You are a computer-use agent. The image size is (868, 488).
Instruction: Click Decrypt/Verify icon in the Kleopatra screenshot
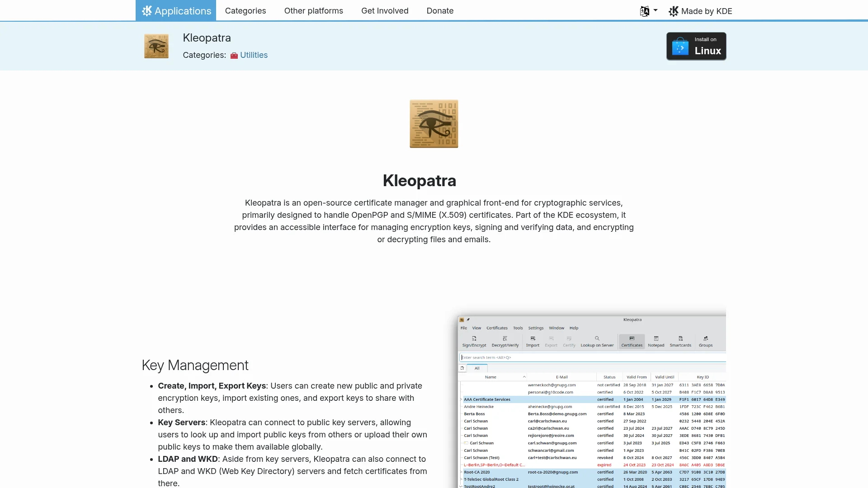point(505,338)
